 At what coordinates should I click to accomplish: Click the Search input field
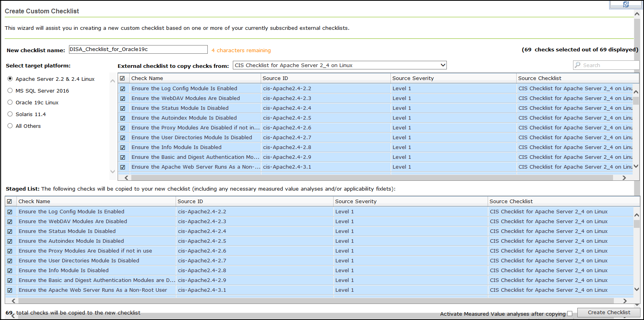pos(606,65)
